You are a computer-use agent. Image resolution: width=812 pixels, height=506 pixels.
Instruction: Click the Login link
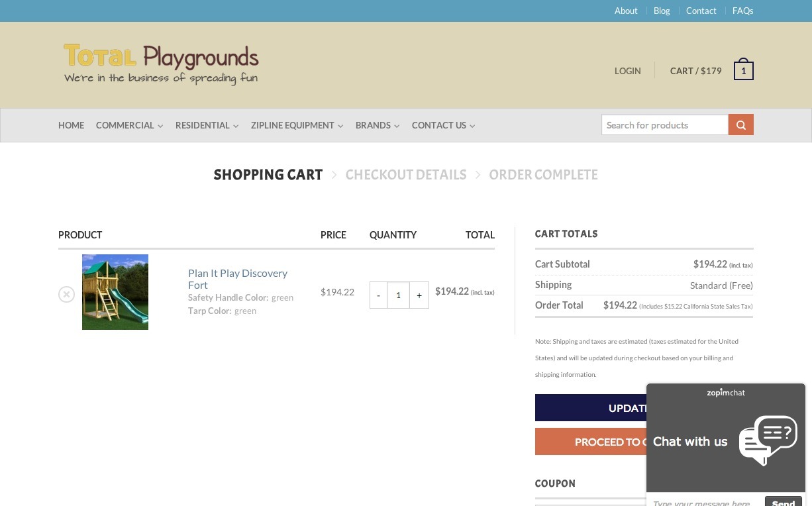click(627, 71)
